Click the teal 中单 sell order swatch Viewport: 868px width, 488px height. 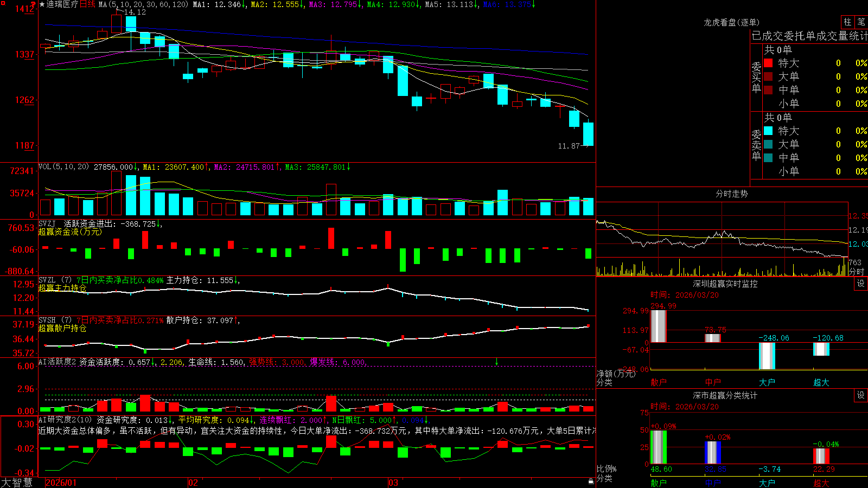coord(768,158)
